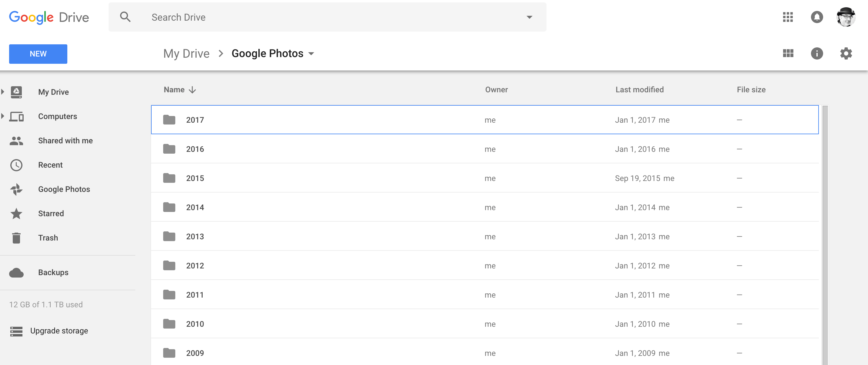Image resolution: width=868 pixels, height=365 pixels.
Task: Click the Recent clock icon
Action: [16, 165]
